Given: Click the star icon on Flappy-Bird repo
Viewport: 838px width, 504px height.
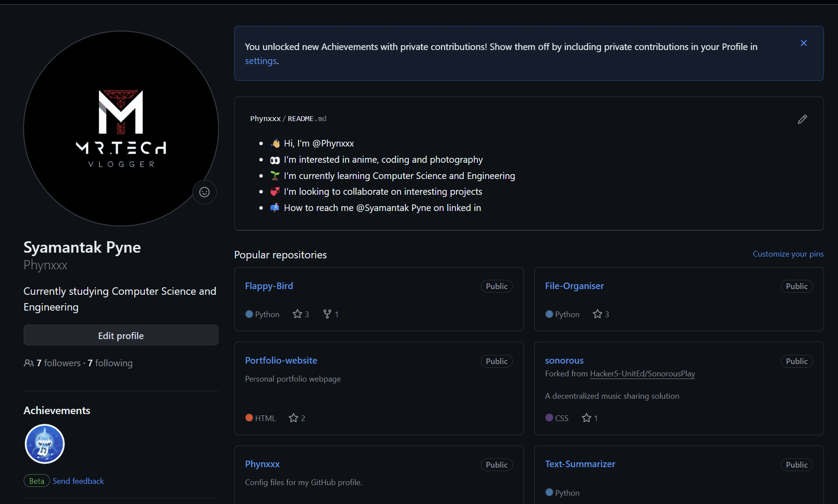Looking at the screenshot, I should coord(297,314).
